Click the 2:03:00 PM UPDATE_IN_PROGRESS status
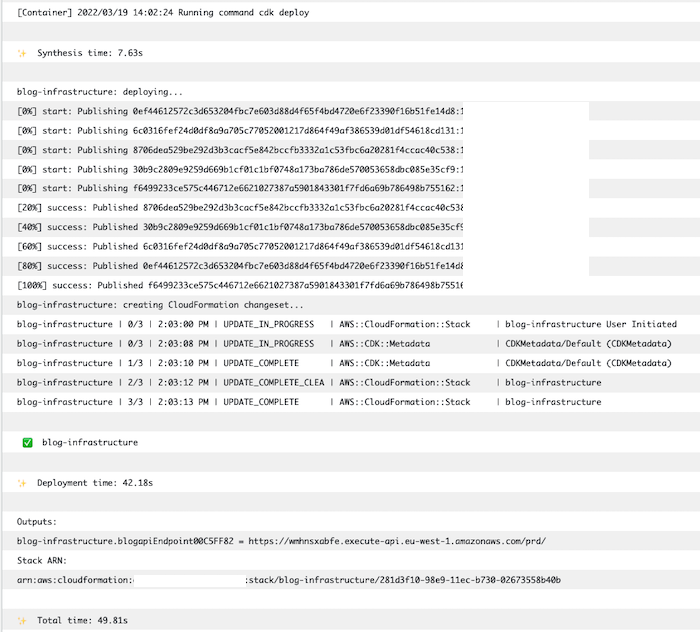 (x=269, y=324)
